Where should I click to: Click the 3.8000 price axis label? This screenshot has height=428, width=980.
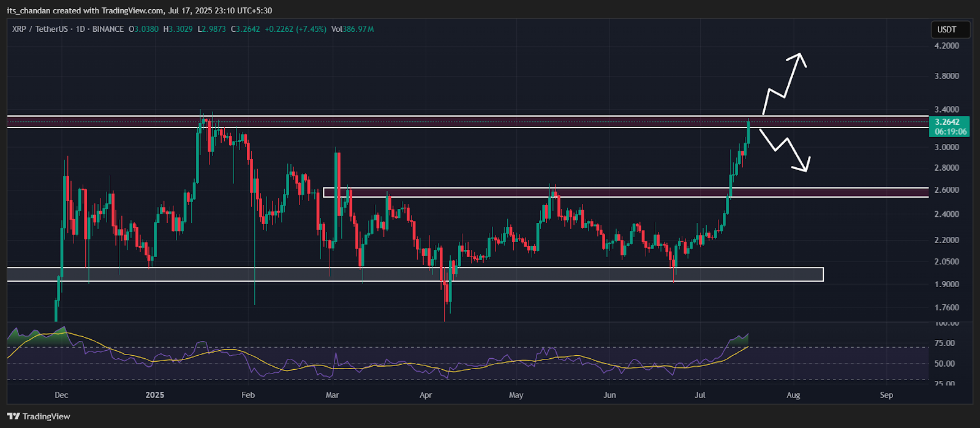(x=947, y=76)
